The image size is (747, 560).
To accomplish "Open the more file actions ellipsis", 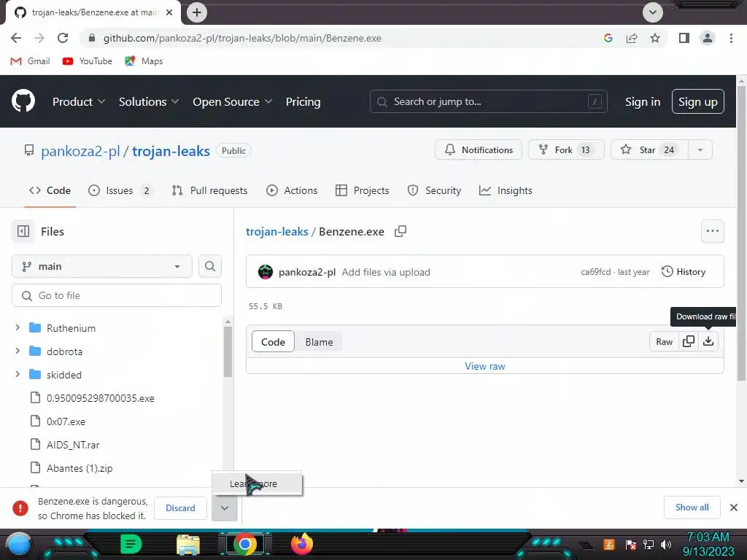I will [712, 231].
